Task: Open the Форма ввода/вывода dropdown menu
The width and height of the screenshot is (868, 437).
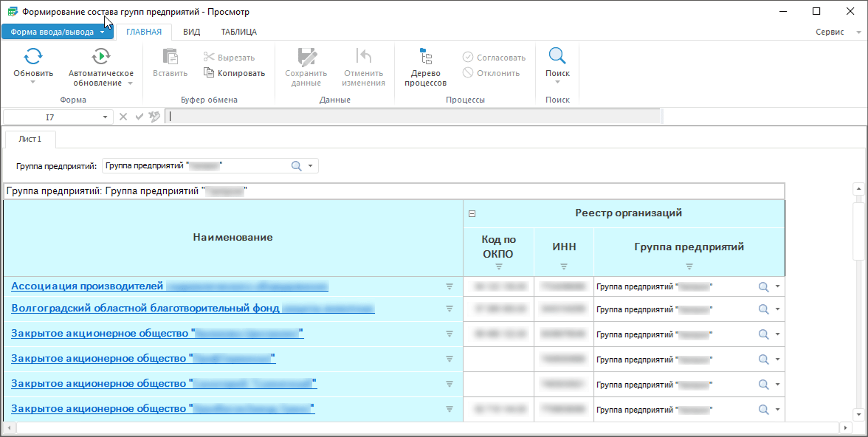Action: 58,32
